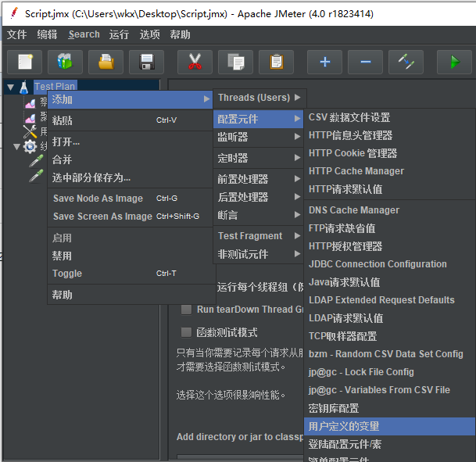Open the 编辑 menu
The image size is (476, 462).
coord(47,34)
